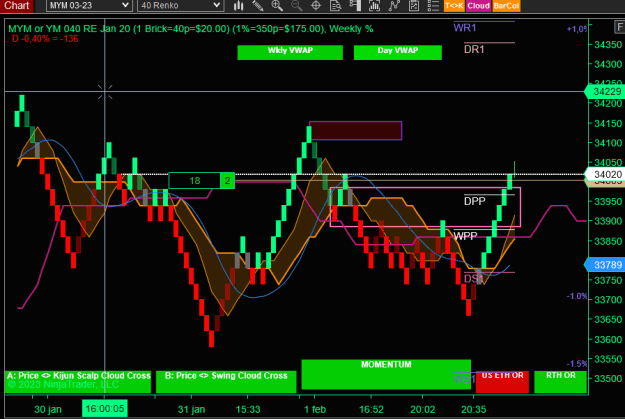
Task: Click the 15:33 time axis label
Action: point(248,409)
